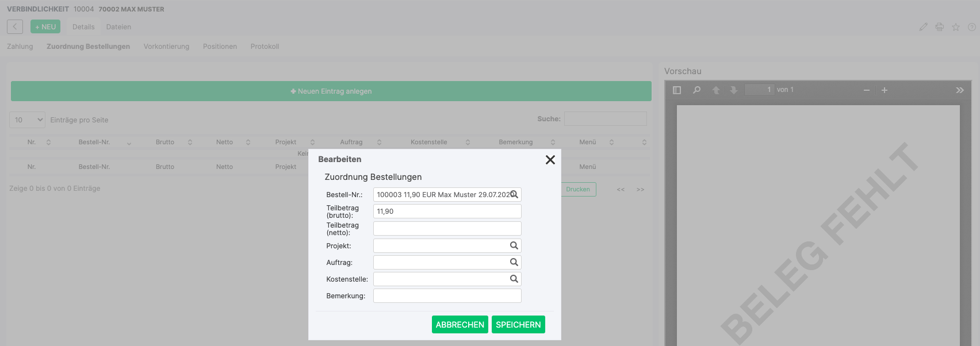Open Kostenstelle lookup magnifier

514,279
